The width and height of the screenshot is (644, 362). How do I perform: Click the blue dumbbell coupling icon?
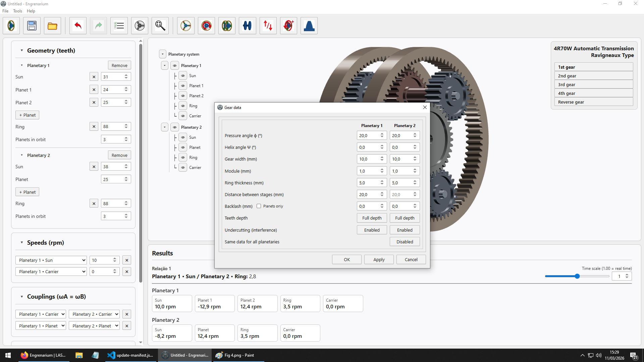tap(247, 26)
